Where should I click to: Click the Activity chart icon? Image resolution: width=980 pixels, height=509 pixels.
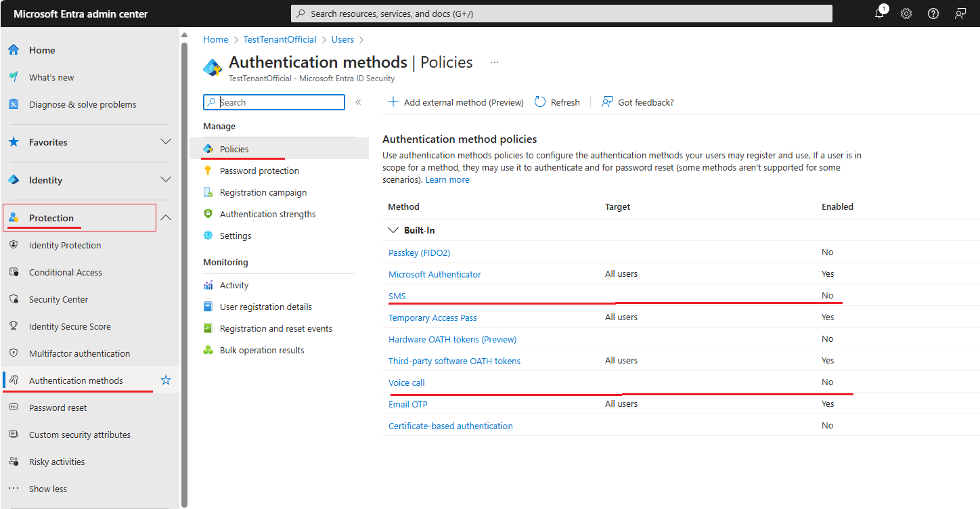(x=208, y=285)
